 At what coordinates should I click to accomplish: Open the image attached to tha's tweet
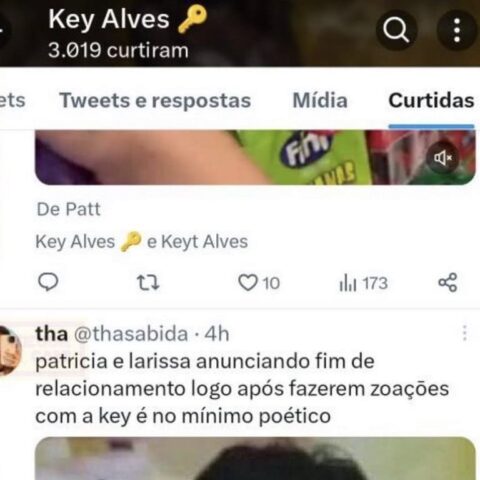[x=255, y=459]
